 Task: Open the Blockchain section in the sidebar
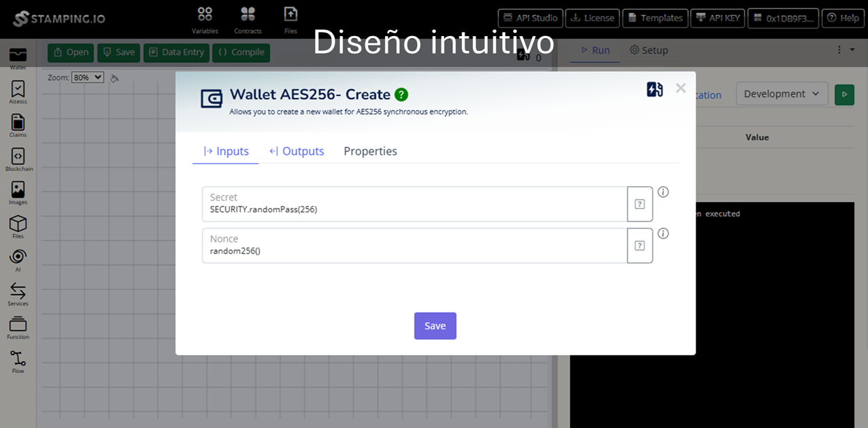(18, 157)
